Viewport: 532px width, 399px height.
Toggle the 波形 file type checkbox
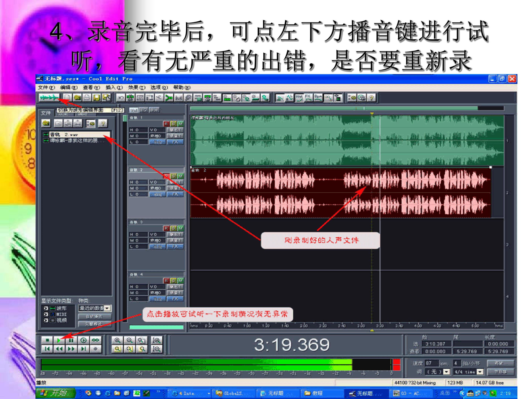(46, 308)
